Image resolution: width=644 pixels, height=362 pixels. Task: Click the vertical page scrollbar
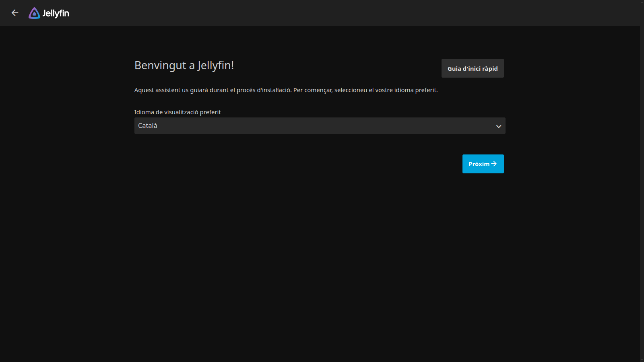point(642,181)
